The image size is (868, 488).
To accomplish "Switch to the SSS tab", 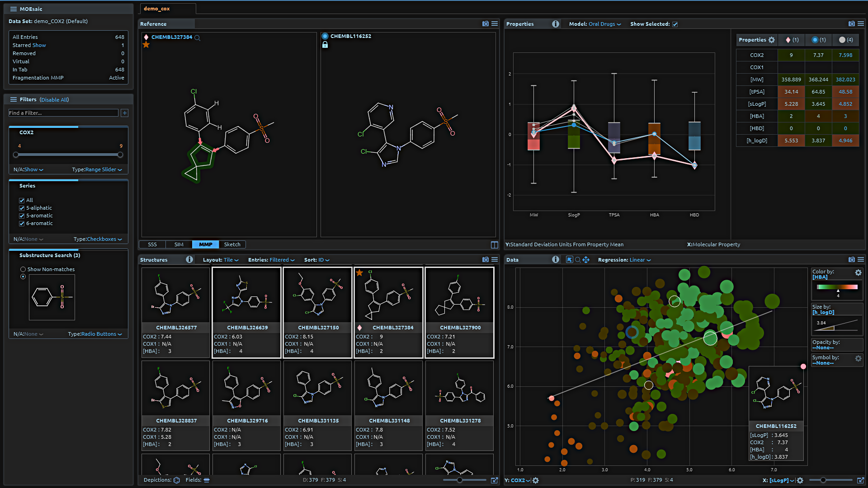I will (x=152, y=244).
